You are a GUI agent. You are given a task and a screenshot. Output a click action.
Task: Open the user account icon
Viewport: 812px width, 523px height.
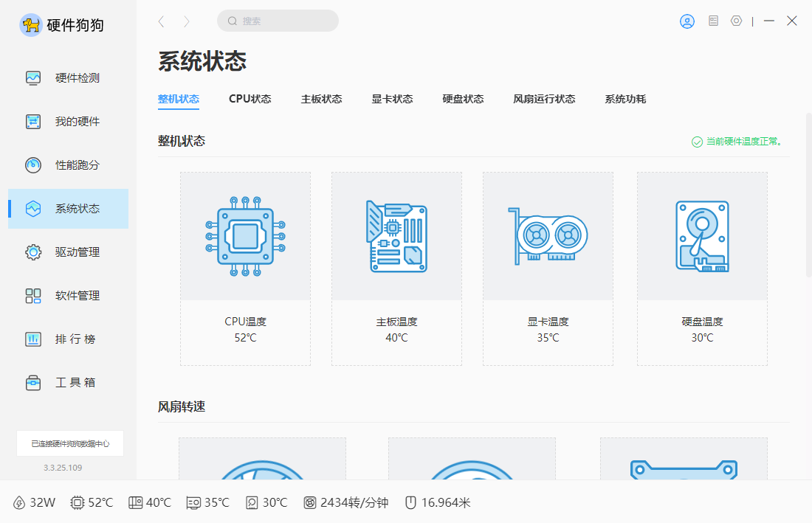click(687, 21)
